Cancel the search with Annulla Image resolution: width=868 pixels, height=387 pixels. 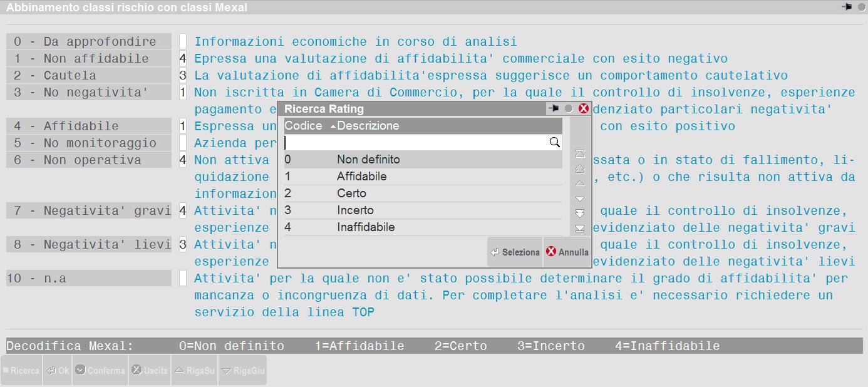[567, 252]
